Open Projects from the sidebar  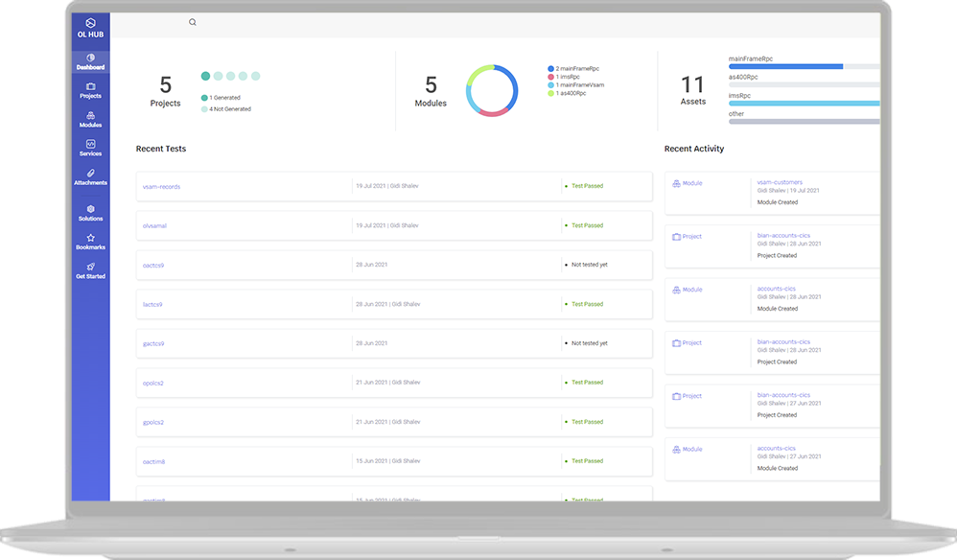point(89,86)
